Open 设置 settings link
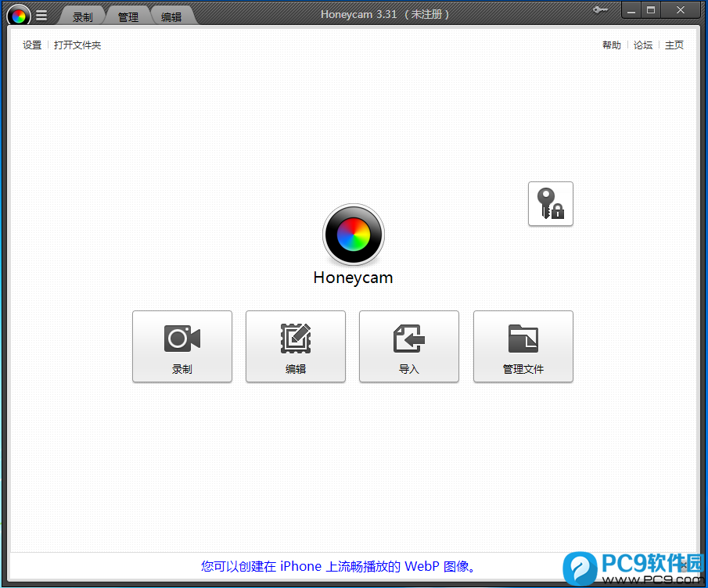The image size is (708, 588). [32, 45]
